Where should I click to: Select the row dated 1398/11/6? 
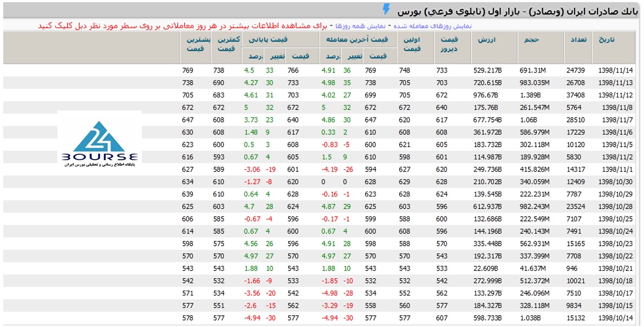click(x=320, y=132)
